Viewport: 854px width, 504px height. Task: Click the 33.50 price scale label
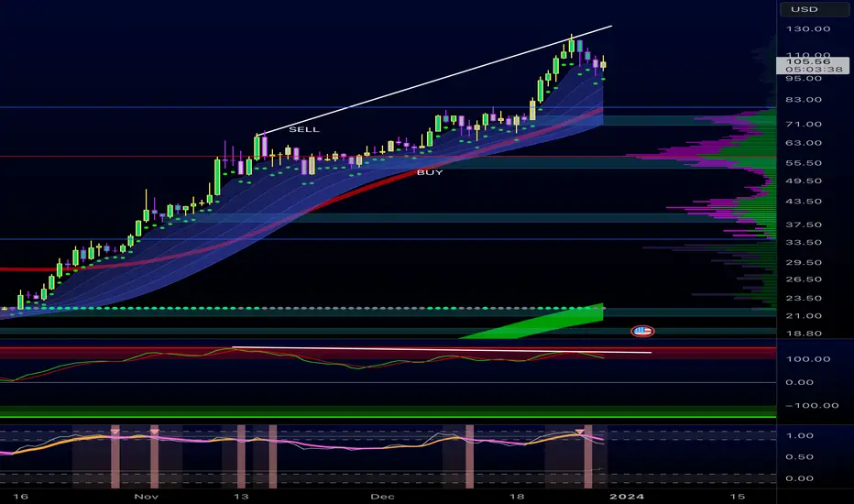[804, 243]
